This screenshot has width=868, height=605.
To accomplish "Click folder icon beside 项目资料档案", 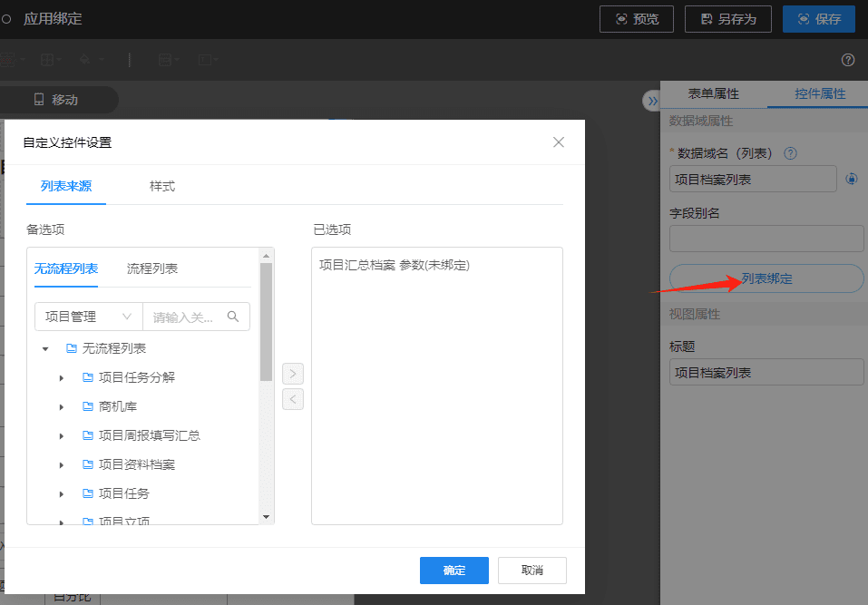I will 87,464.
